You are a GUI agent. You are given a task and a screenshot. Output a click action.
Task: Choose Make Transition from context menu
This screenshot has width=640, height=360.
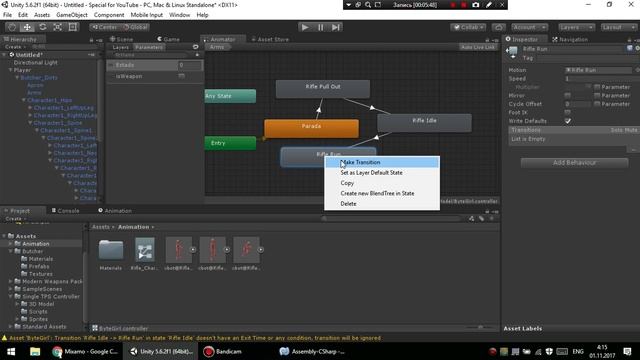point(382,162)
